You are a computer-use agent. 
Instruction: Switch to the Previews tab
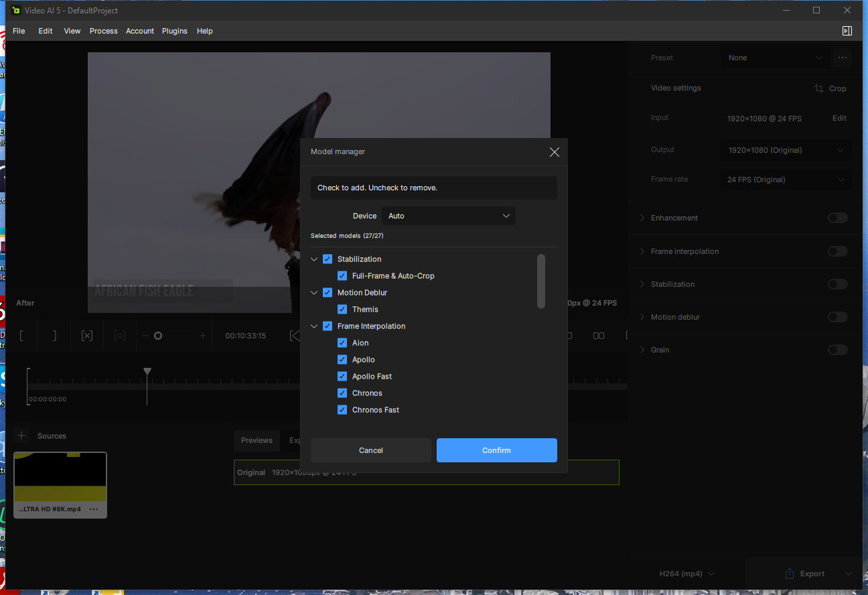(x=257, y=440)
